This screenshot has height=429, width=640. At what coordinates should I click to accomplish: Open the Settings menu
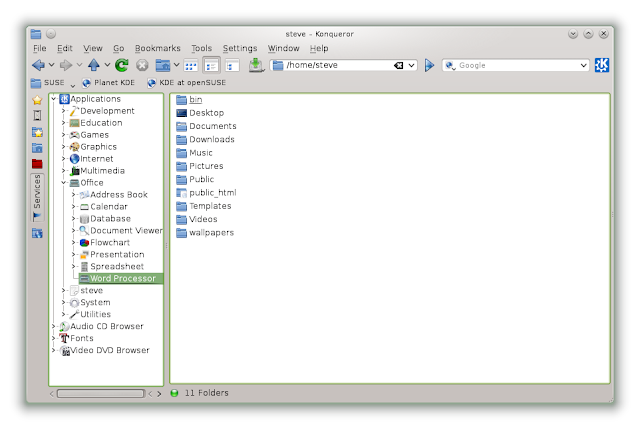pos(240,48)
